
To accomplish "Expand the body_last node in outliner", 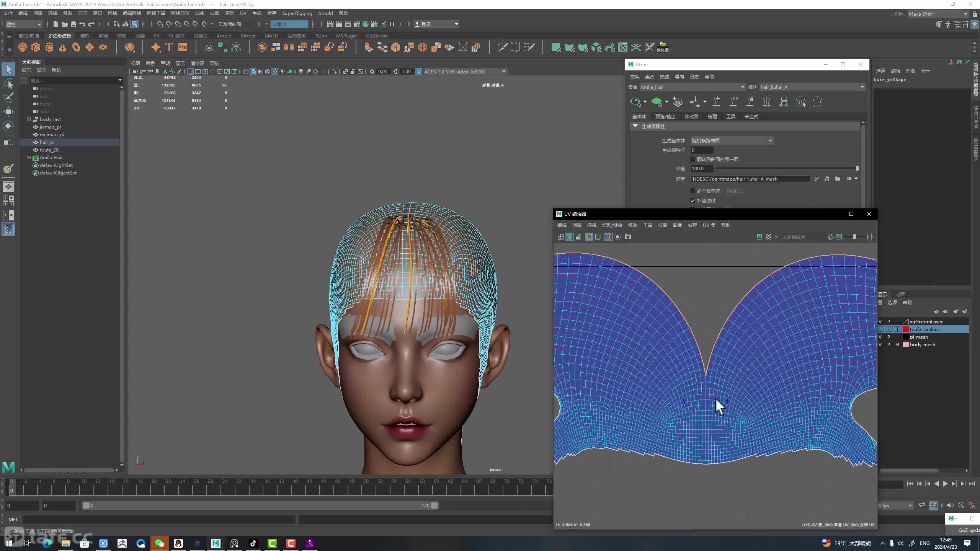I will coord(29,119).
